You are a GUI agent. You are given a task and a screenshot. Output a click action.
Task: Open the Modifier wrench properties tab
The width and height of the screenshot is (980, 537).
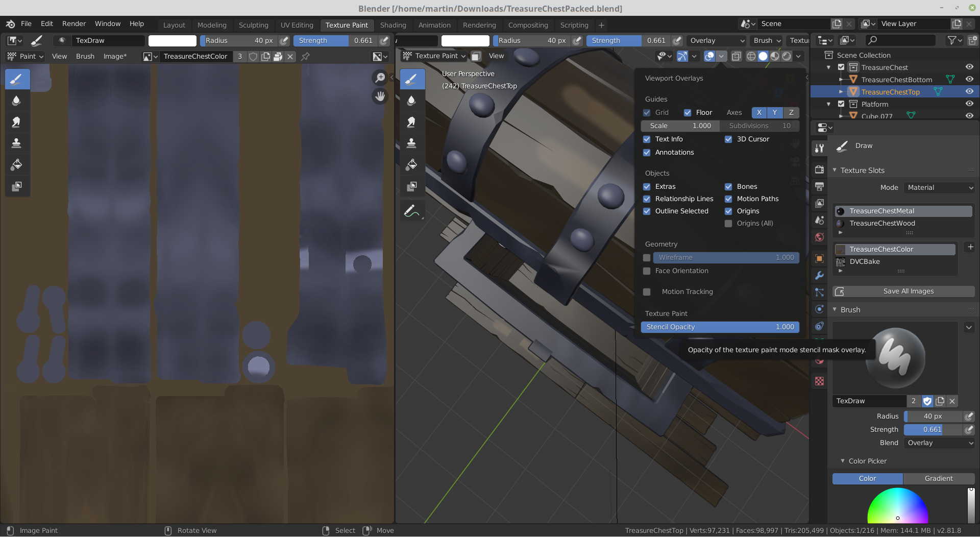(819, 275)
